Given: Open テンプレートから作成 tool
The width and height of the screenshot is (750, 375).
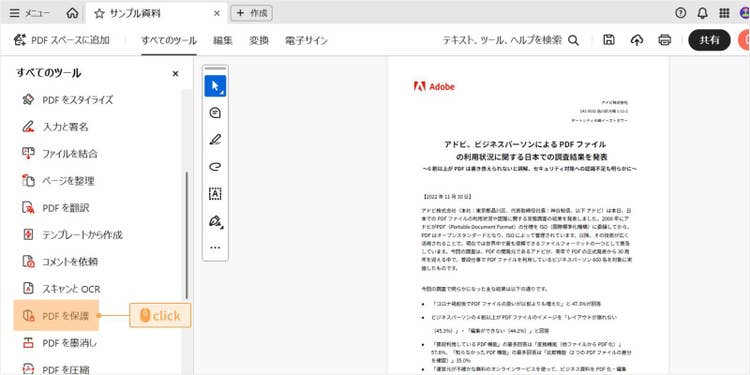Looking at the screenshot, I should [x=72, y=235].
